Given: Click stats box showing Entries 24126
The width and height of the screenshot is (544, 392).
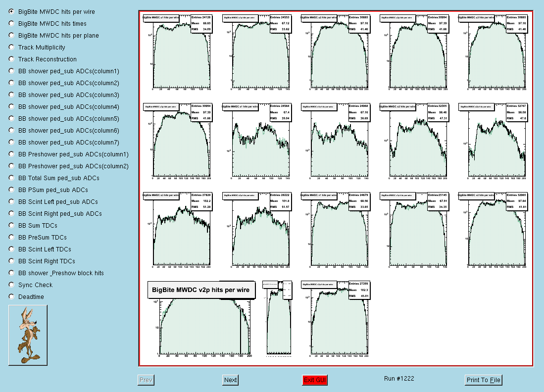Looking at the screenshot, I should (x=201, y=24).
